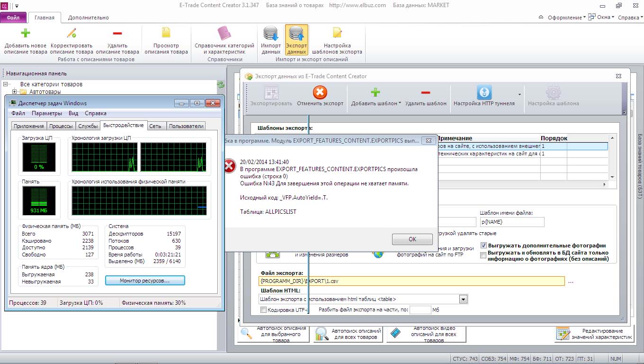Click 'Редактирование значений характеристик' button

click(x=594, y=334)
